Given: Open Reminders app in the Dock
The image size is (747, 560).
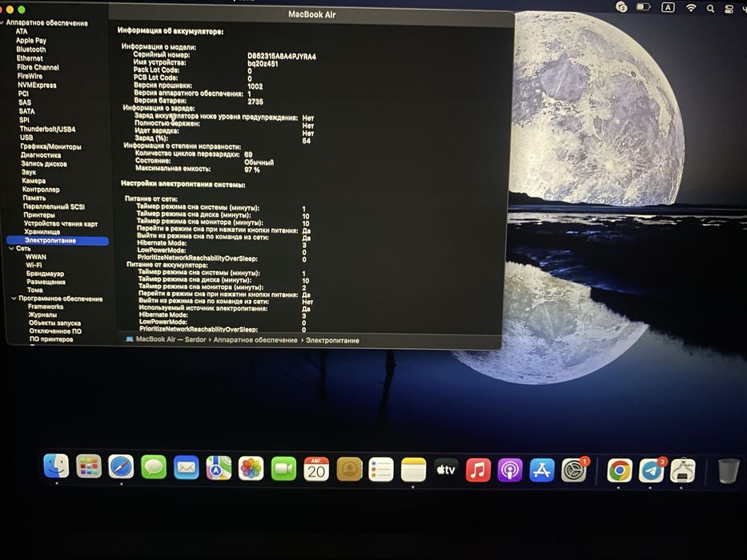Looking at the screenshot, I should point(381,470).
